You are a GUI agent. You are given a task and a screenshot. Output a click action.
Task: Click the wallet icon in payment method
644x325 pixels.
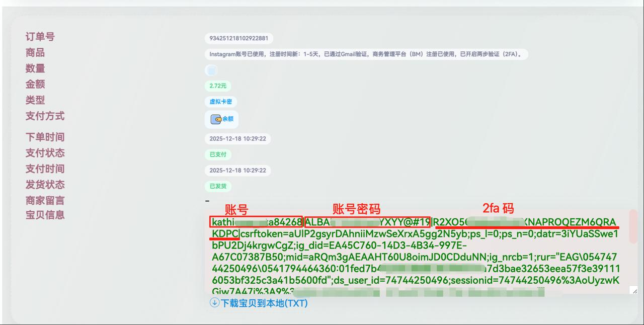216,119
